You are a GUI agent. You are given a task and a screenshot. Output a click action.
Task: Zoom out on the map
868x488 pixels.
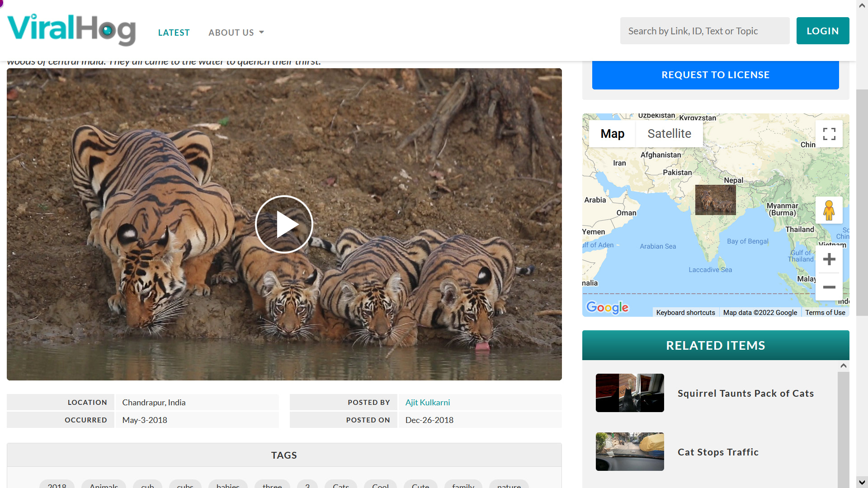[x=829, y=287]
